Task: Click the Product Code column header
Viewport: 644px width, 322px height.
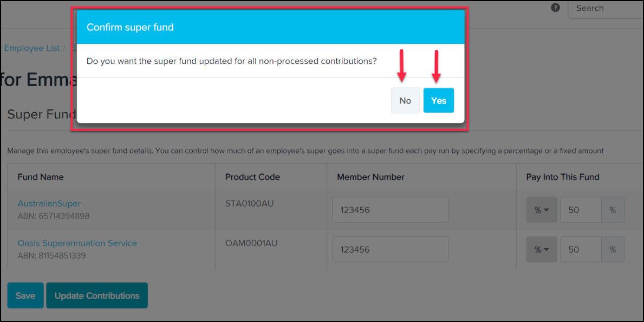Action: [252, 177]
